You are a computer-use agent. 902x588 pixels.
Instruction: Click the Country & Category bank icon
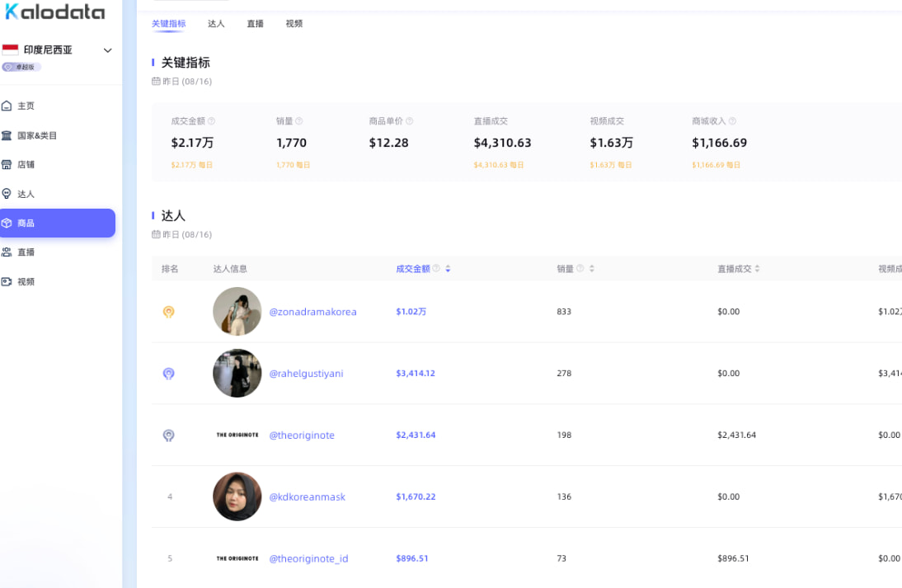click(x=7, y=135)
